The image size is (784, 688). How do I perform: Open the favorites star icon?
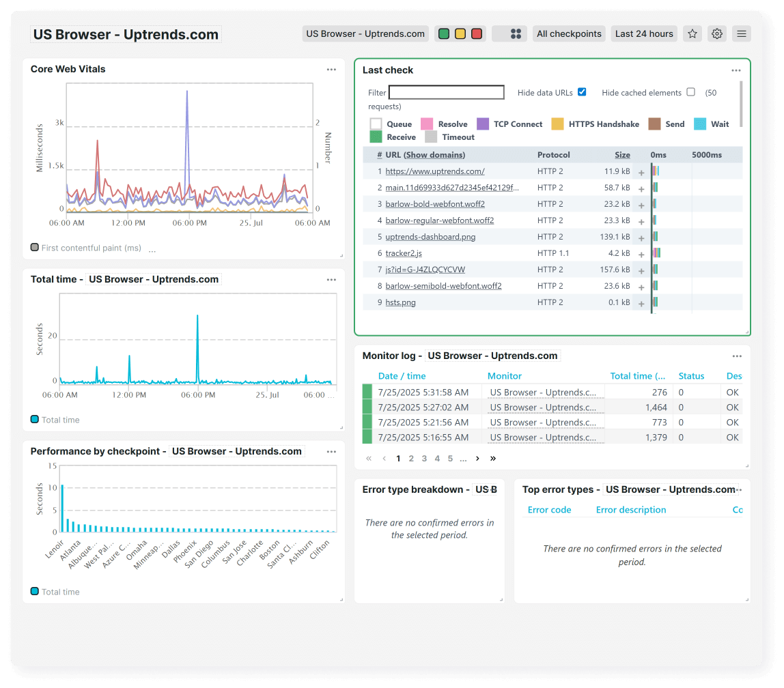(x=692, y=33)
